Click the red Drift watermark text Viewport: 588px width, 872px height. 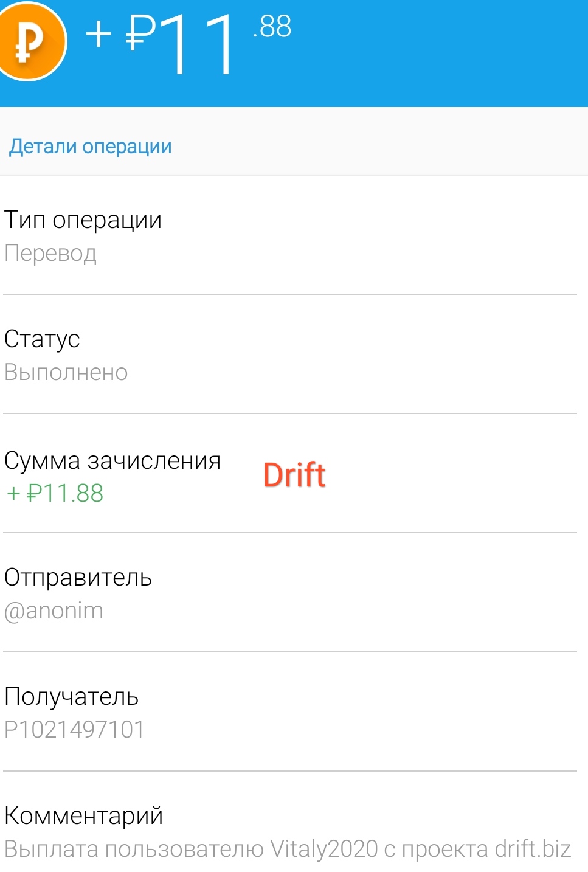click(x=294, y=476)
